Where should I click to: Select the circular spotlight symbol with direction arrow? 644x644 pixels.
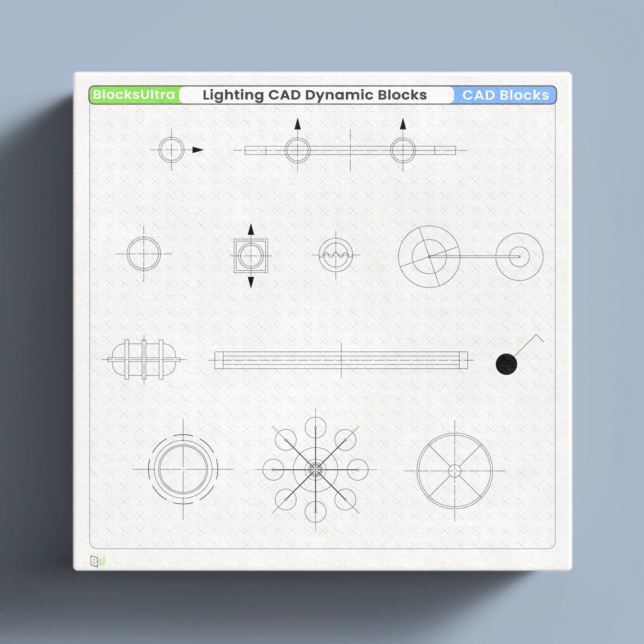[172, 150]
